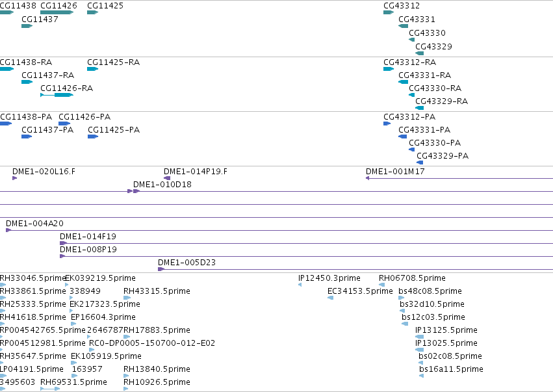Select the CG43330 gene label
The image size is (553, 392).
(427, 33)
